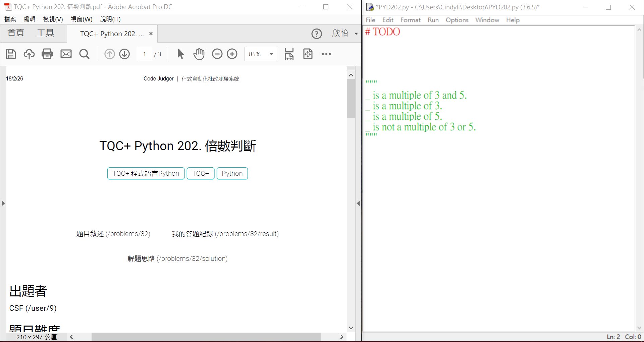Click PDF horizontal scroll right arrow
The height and width of the screenshot is (342, 644).
342,337
